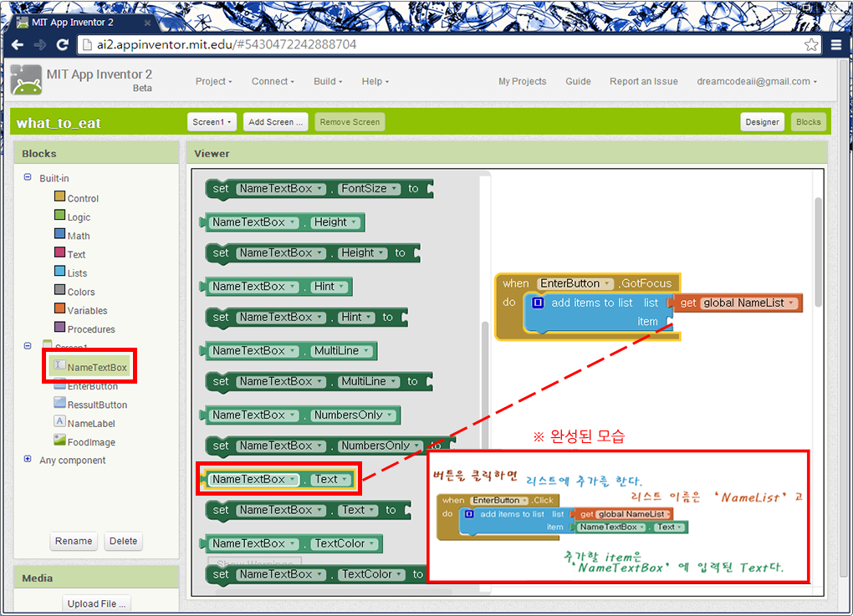Viewport: 853px width, 616px height.
Task: Click the FoodImage component icon
Action: click(x=60, y=440)
